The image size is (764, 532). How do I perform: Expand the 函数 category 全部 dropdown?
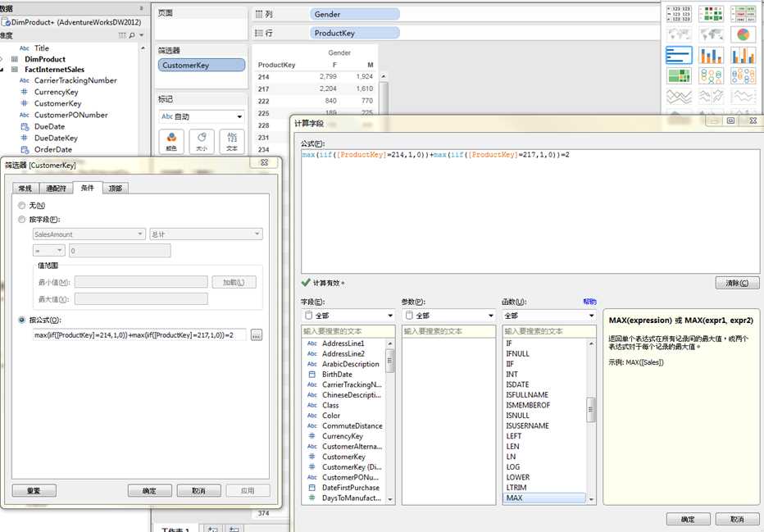click(549, 316)
